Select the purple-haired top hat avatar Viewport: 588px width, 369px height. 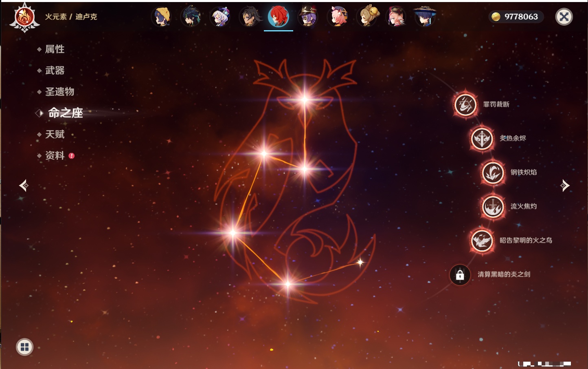[308, 17]
